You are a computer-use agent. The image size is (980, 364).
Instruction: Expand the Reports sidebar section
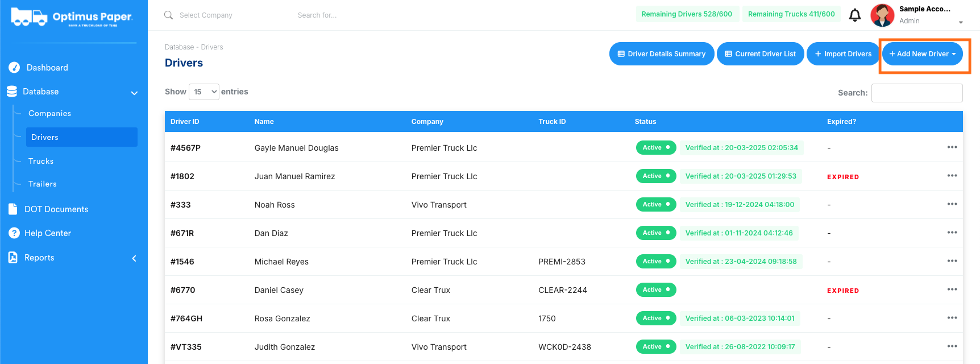pos(134,258)
